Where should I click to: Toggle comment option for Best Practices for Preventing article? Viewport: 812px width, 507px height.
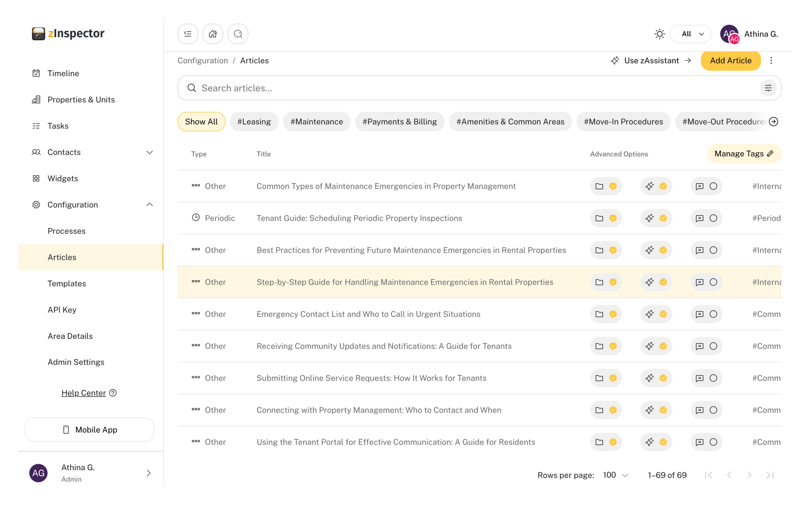click(x=707, y=250)
